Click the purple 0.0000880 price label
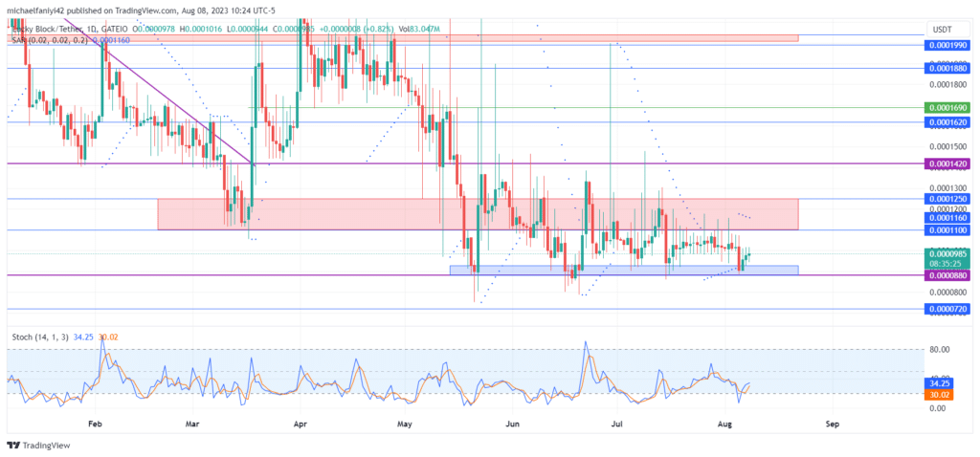The height and width of the screenshot is (457, 980). click(x=947, y=275)
